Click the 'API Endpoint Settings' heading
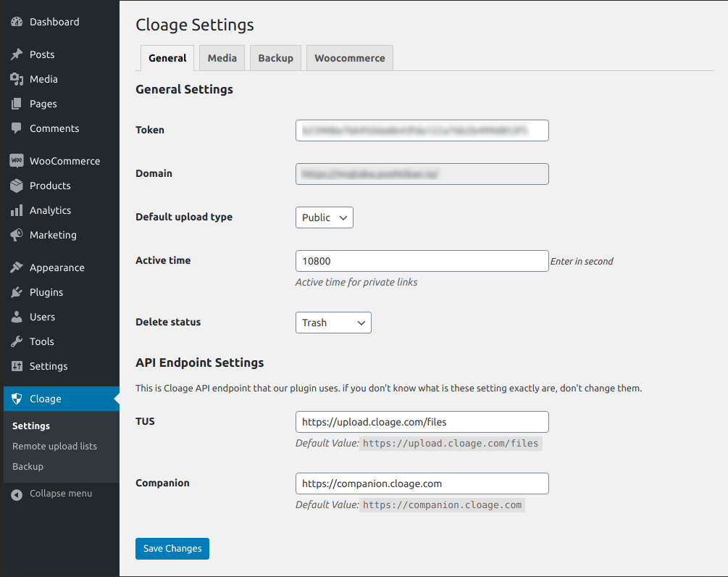 [200, 362]
